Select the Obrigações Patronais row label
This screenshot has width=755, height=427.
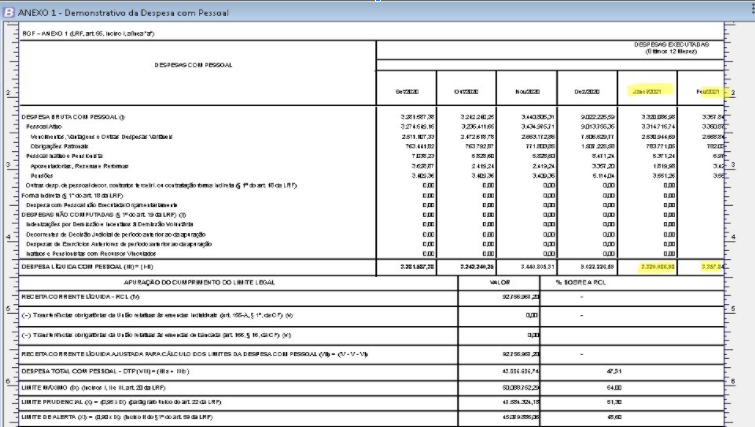tap(61, 147)
